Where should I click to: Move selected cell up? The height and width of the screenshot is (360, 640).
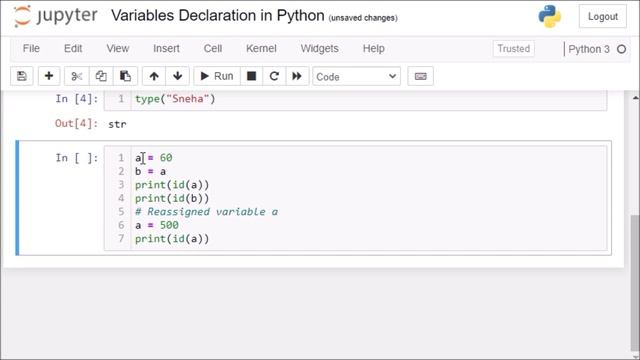click(x=154, y=76)
